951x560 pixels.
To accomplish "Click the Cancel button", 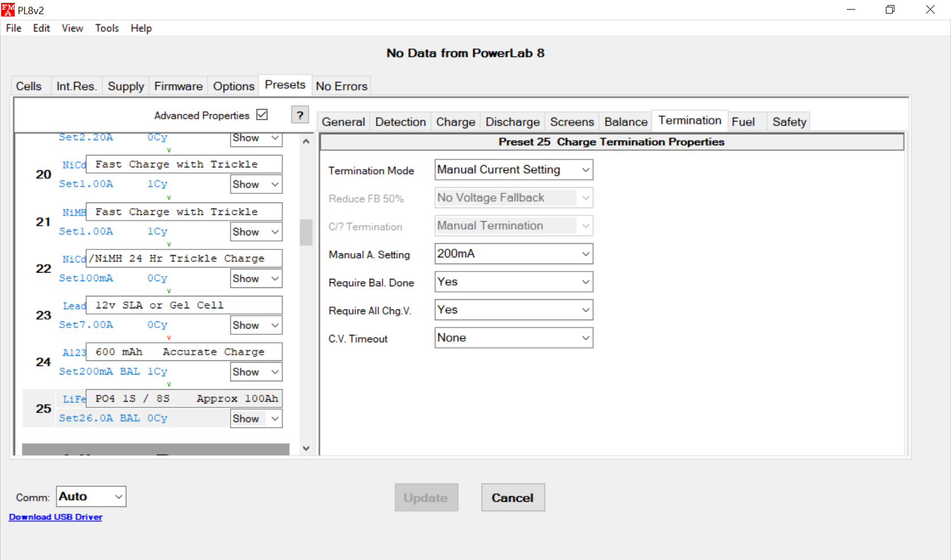I will point(512,498).
